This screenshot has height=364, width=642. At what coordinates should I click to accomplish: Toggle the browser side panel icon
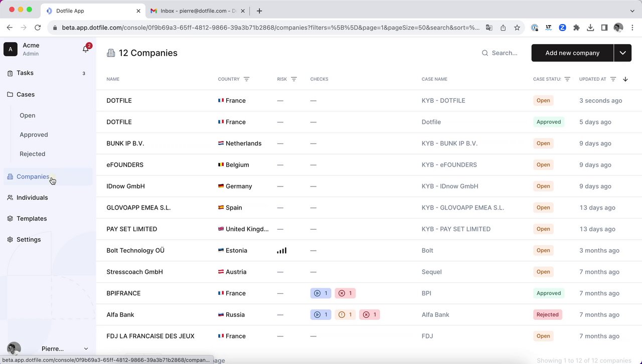[x=604, y=28]
